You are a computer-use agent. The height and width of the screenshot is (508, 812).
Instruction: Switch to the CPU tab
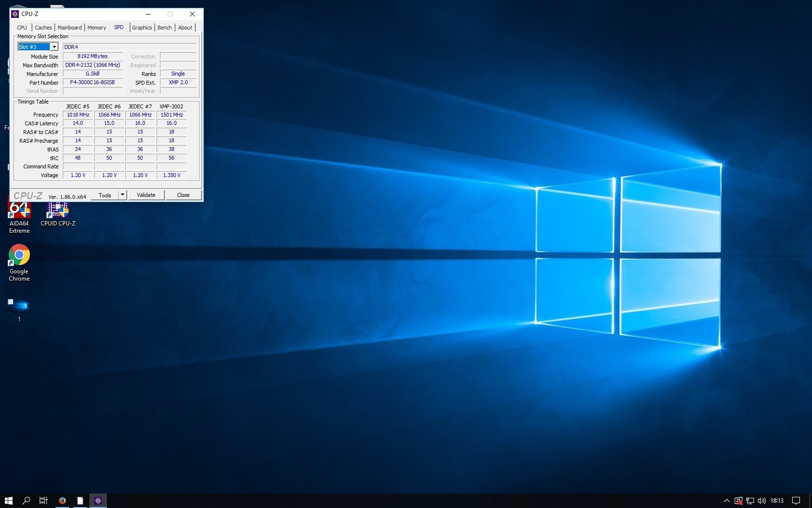point(22,28)
